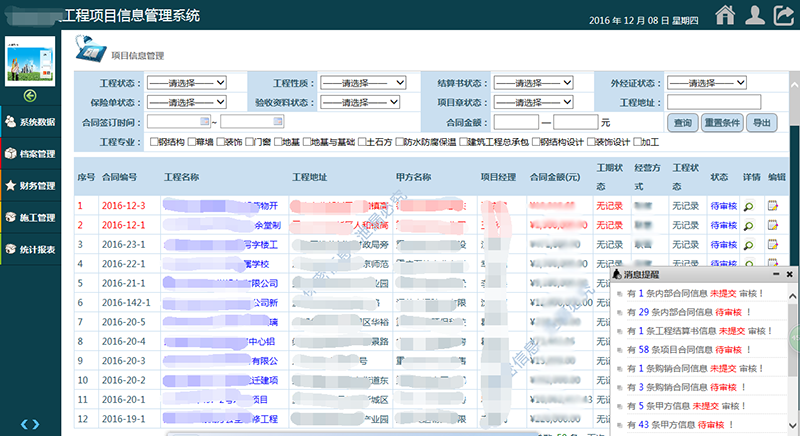Click the 导出 button
The height and width of the screenshot is (436, 800).
coord(762,122)
